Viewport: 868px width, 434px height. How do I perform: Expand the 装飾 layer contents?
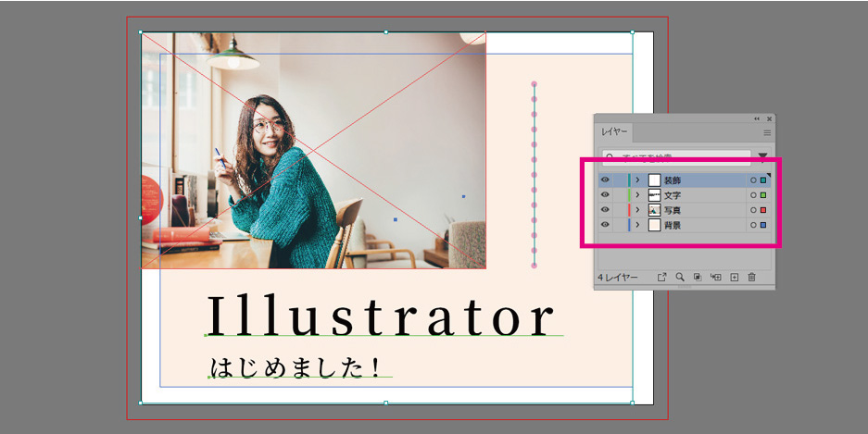[x=637, y=180]
